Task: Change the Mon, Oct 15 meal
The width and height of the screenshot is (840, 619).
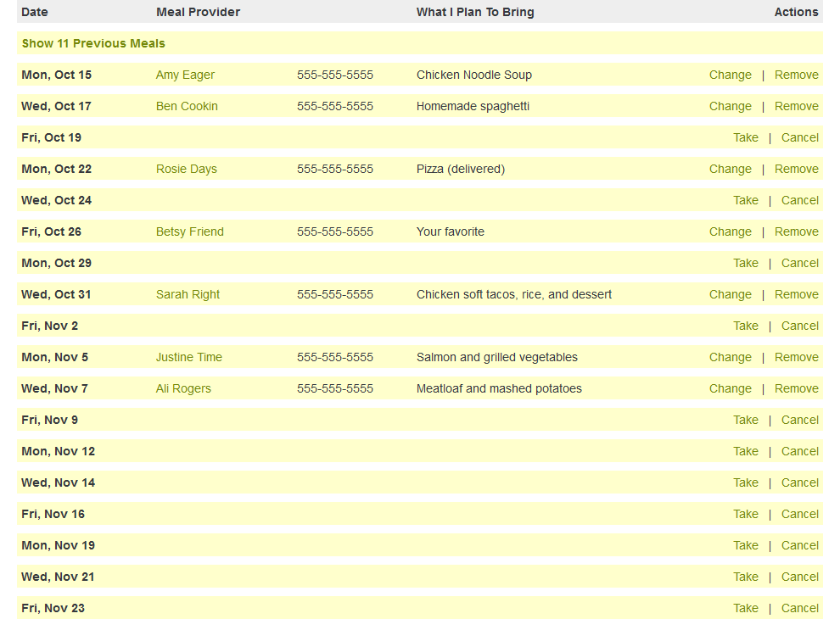Action: pyautogui.click(x=730, y=75)
